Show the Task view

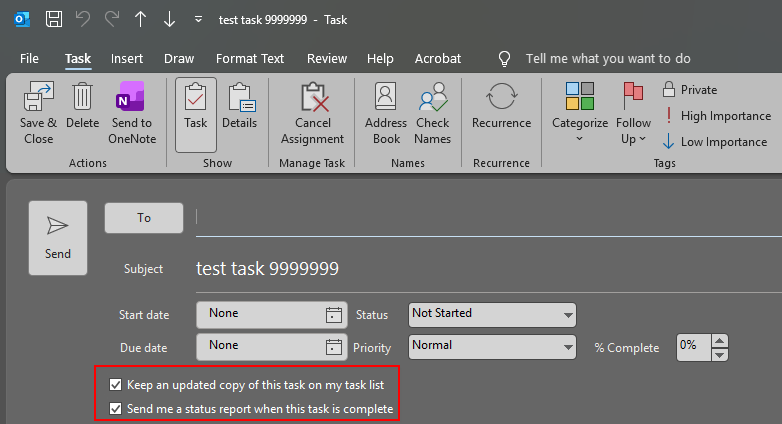[x=196, y=114]
